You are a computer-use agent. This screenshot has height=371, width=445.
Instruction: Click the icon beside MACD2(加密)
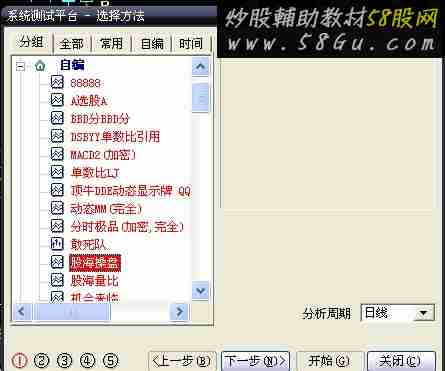57,154
